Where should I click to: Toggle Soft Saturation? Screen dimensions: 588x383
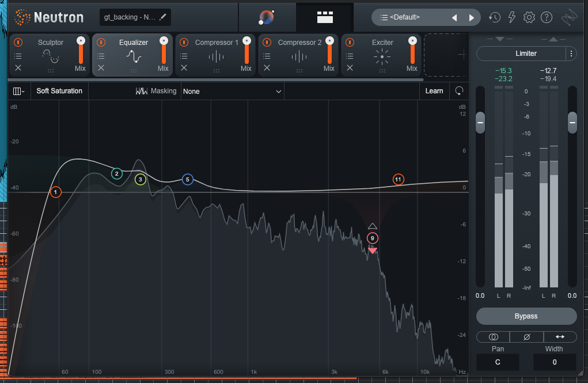pyautogui.click(x=59, y=91)
